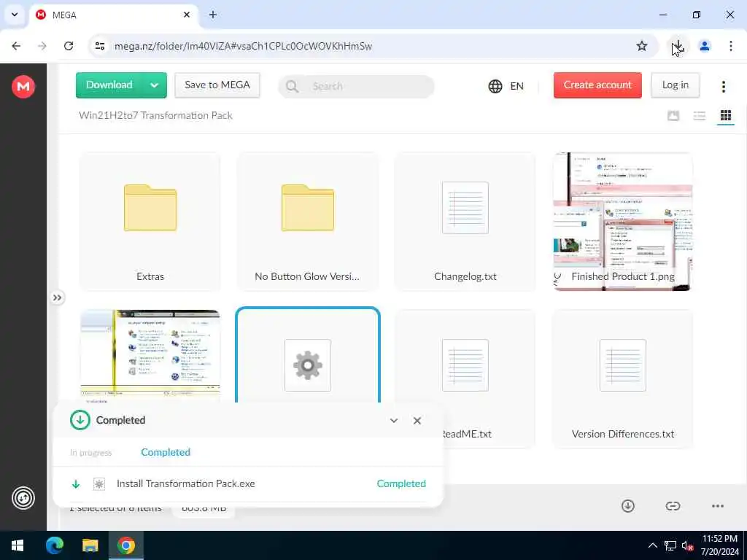Open the taskbar clock and date
The image size is (747, 560).
click(719, 545)
